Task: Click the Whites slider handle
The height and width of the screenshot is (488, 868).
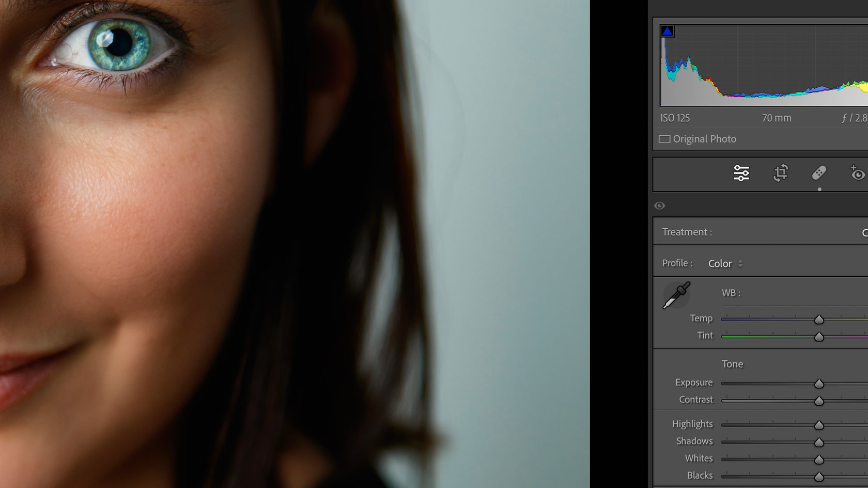Action: click(x=819, y=459)
